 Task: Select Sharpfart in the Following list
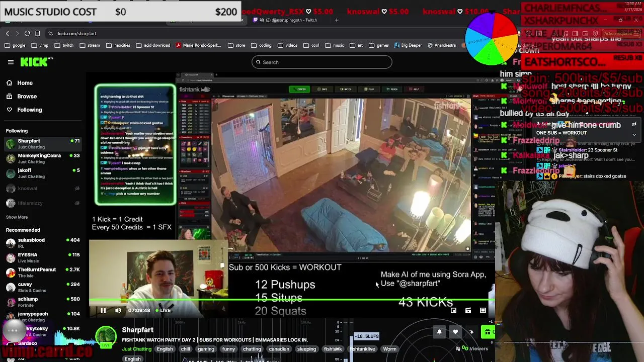point(43,144)
